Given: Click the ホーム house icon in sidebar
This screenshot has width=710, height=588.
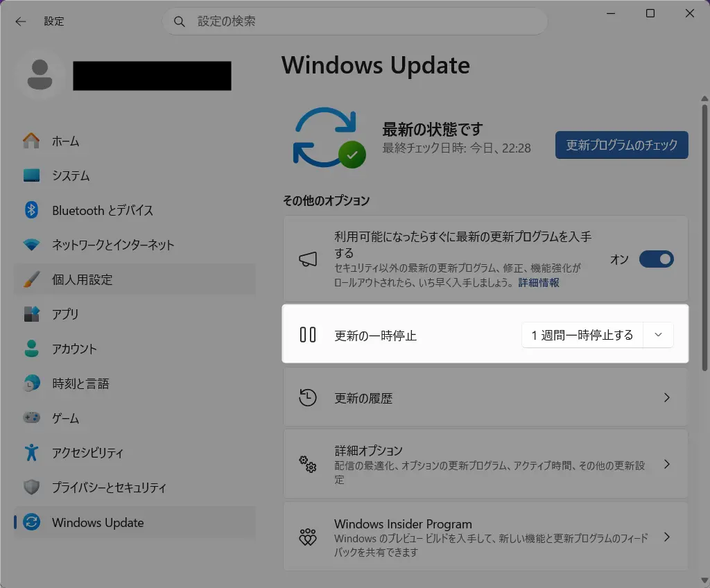Looking at the screenshot, I should 31,141.
